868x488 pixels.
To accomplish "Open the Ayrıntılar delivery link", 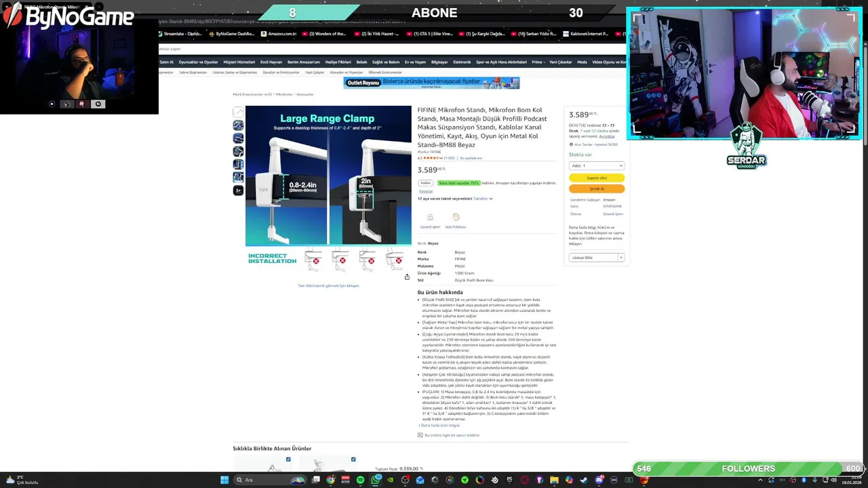I will click(607, 136).
